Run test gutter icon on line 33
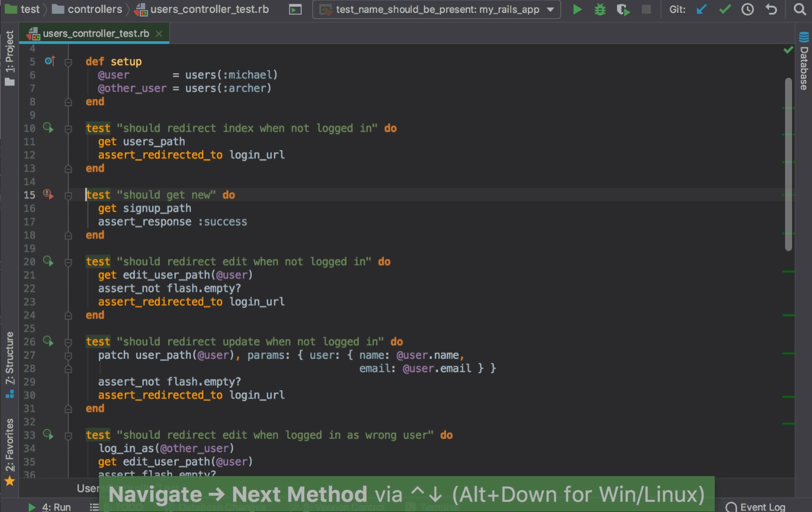This screenshot has height=512, width=812. pyautogui.click(x=48, y=434)
